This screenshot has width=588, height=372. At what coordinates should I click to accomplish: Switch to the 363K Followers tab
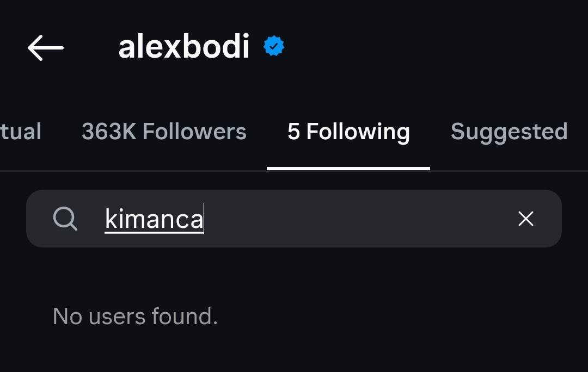164,132
